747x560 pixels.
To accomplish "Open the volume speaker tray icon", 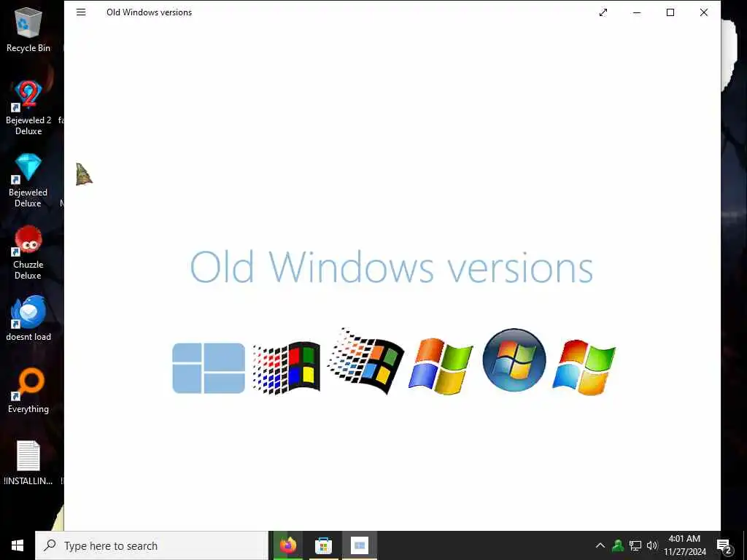I will point(651,545).
